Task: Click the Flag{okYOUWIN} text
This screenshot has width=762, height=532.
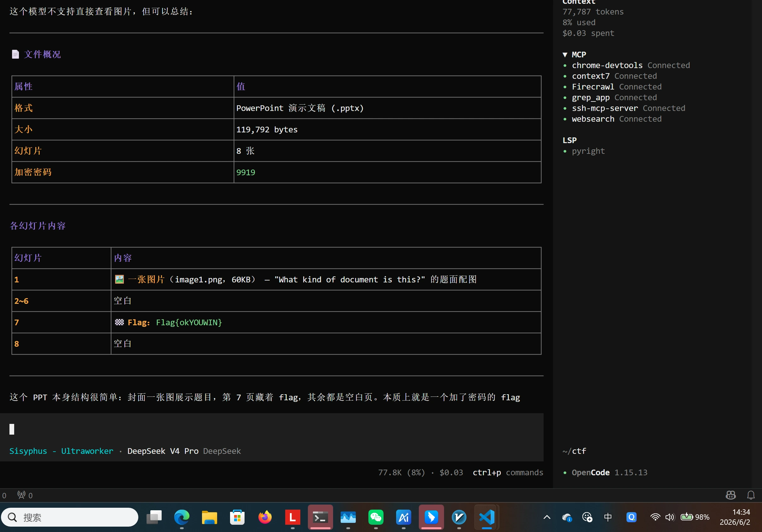Action: (189, 323)
